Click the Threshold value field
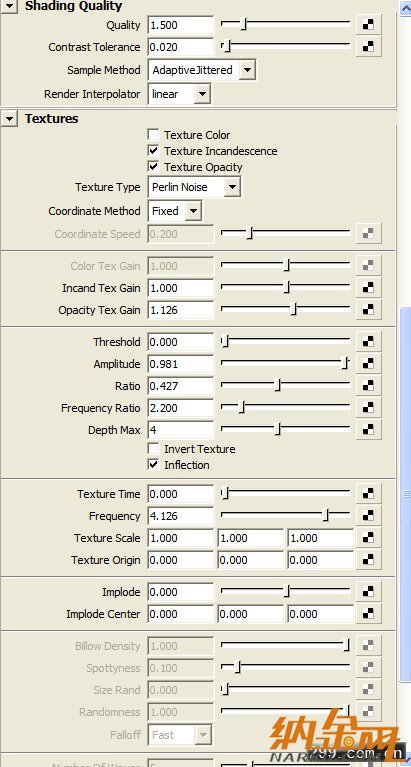411x767 pixels. (x=181, y=342)
